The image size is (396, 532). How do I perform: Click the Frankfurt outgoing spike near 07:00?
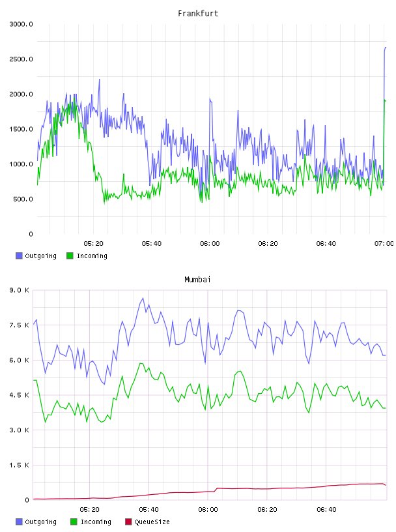[385, 48]
